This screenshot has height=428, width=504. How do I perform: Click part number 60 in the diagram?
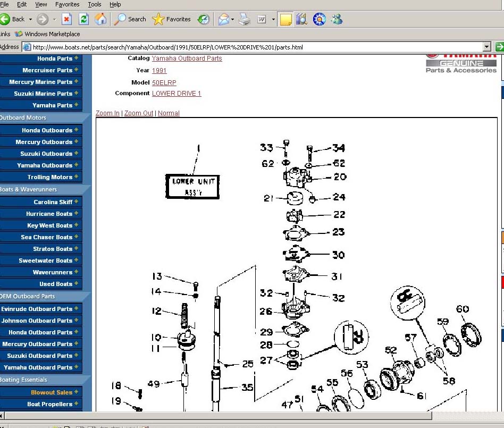[463, 309]
